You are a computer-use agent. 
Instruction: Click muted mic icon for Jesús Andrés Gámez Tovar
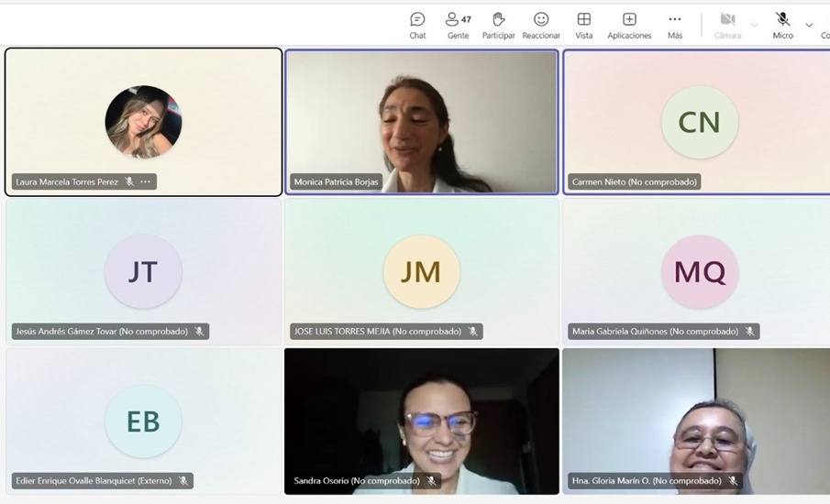tap(199, 332)
